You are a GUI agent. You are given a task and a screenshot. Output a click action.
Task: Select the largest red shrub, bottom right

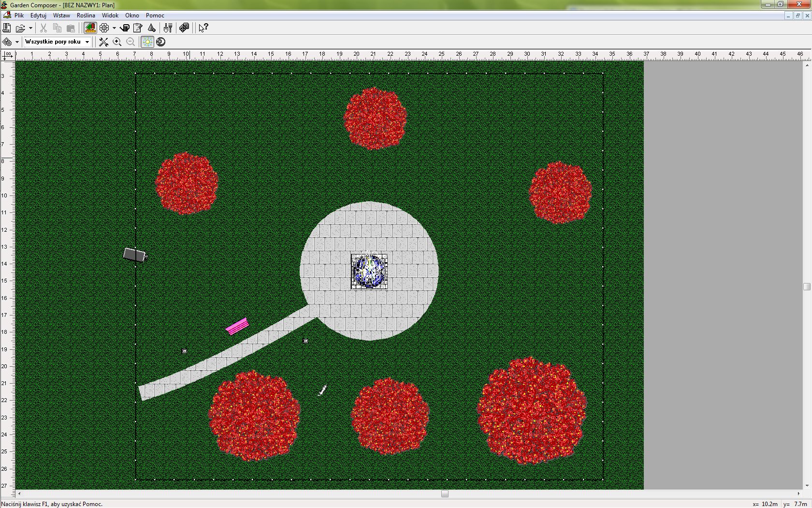(x=532, y=411)
